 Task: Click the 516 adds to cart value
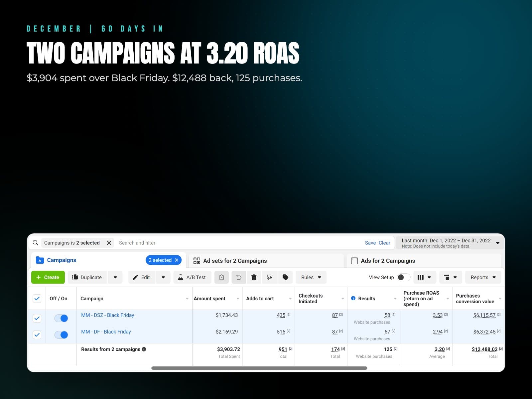(281, 332)
